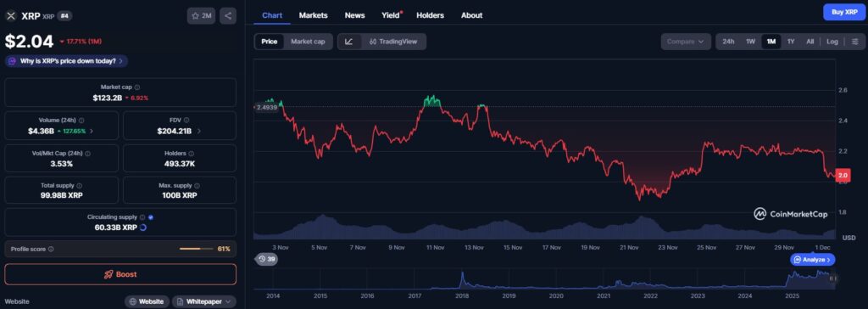Select the All time range
The height and width of the screenshot is (309, 868).
point(810,42)
